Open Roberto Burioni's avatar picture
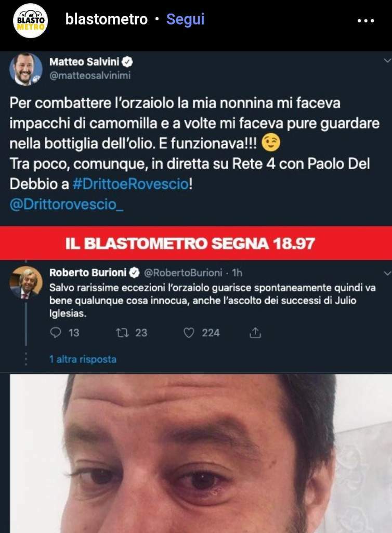The height and width of the screenshot is (533, 392). tap(26, 282)
